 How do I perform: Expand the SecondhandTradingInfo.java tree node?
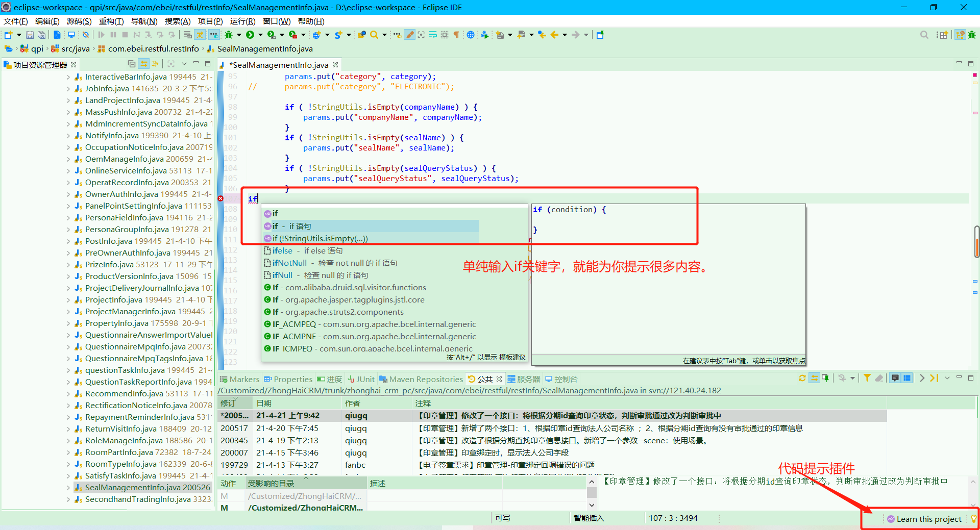pyautogui.click(x=68, y=499)
